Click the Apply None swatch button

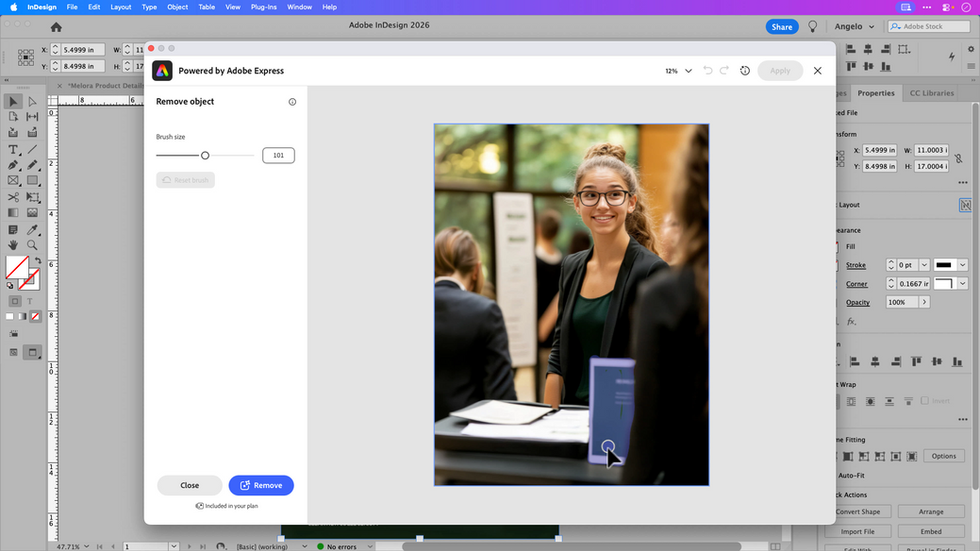click(x=36, y=316)
